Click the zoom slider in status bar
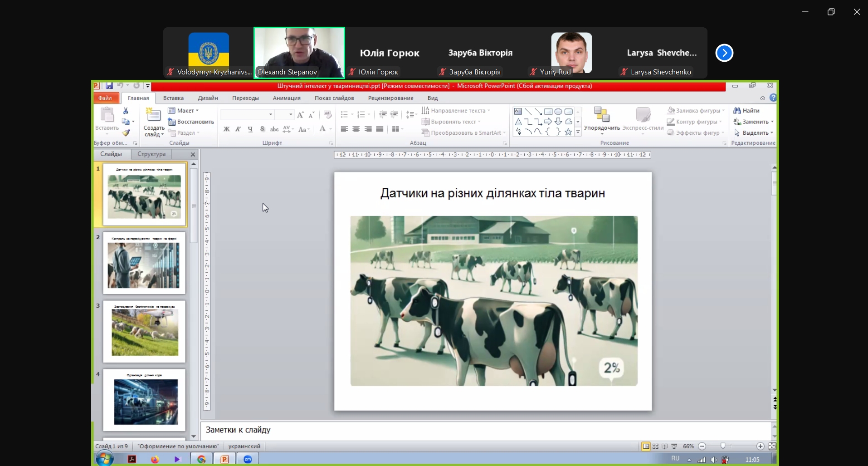 pos(723,446)
